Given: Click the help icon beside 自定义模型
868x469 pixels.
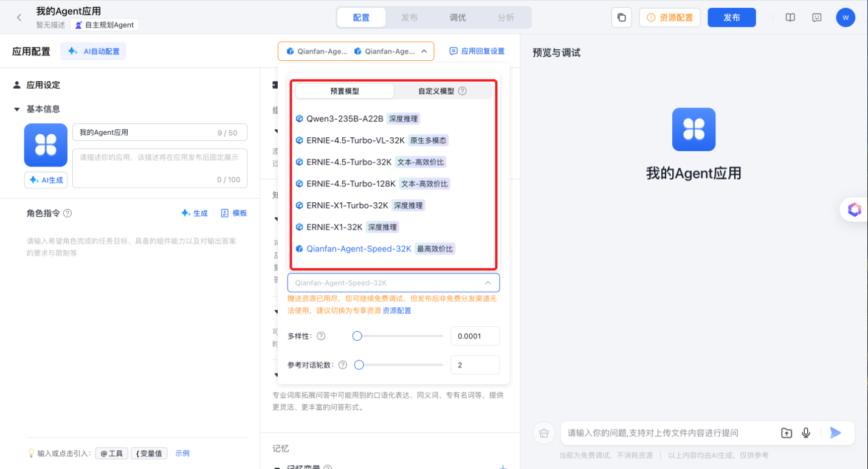Looking at the screenshot, I should pos(462,91).
